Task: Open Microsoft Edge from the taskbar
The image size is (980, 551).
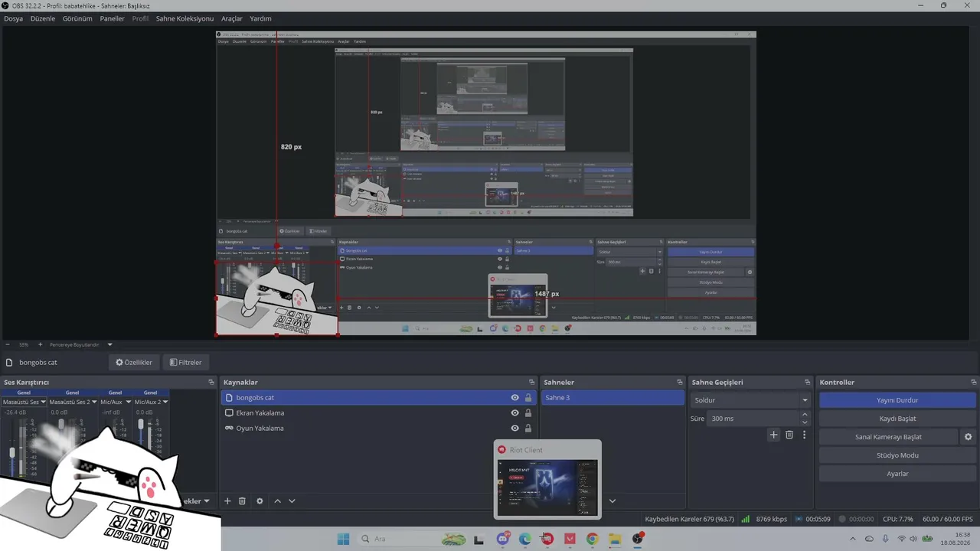Action: coord(525,539)
